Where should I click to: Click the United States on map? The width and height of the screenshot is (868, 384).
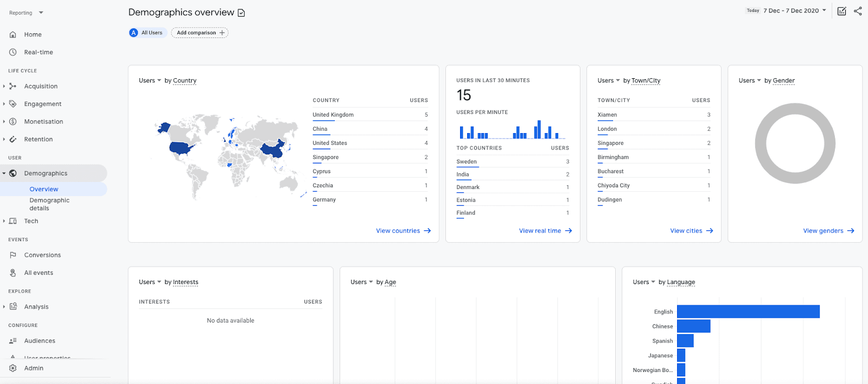(x=181, y=148)
